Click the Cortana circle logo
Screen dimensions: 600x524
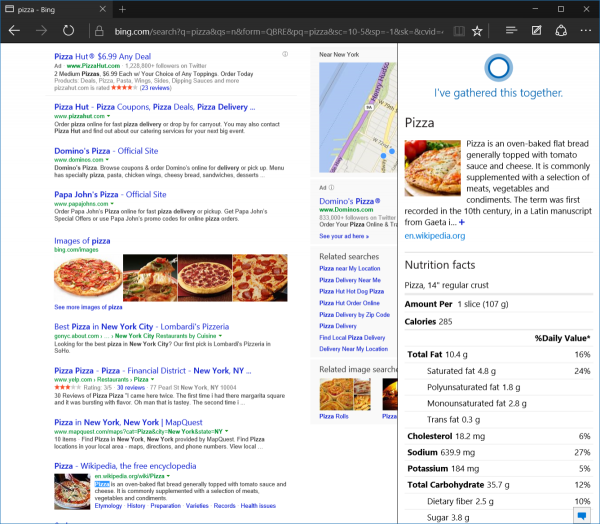tap(497, 68)
